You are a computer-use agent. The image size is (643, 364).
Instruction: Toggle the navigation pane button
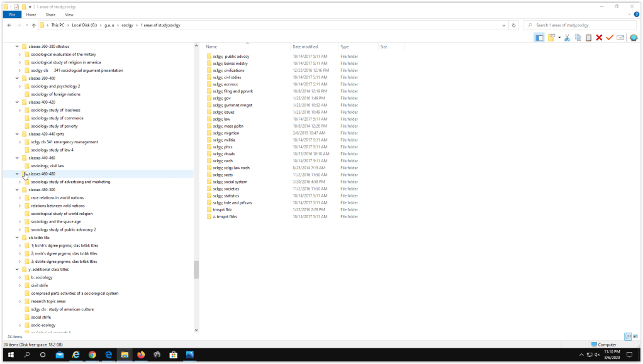point(539,38)
